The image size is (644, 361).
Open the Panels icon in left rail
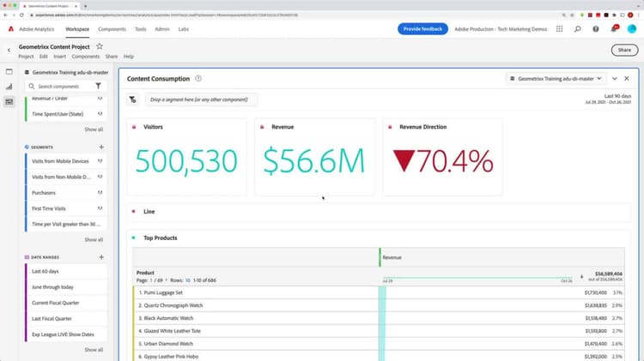[9, 71]
